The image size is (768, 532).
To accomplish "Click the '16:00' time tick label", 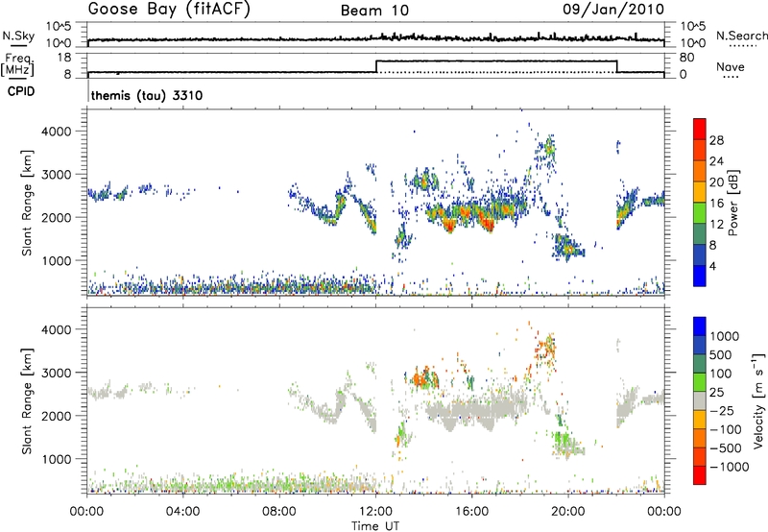I will (x=471, y=512).
